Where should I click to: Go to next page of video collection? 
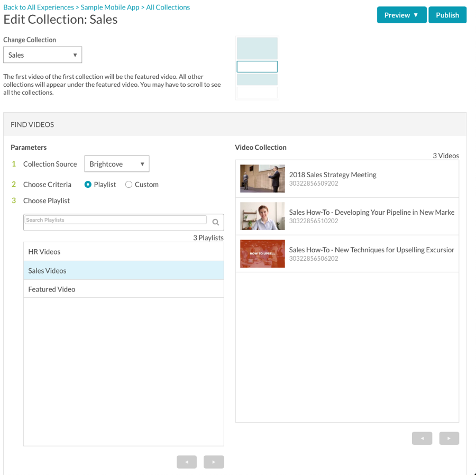(449, 438)
